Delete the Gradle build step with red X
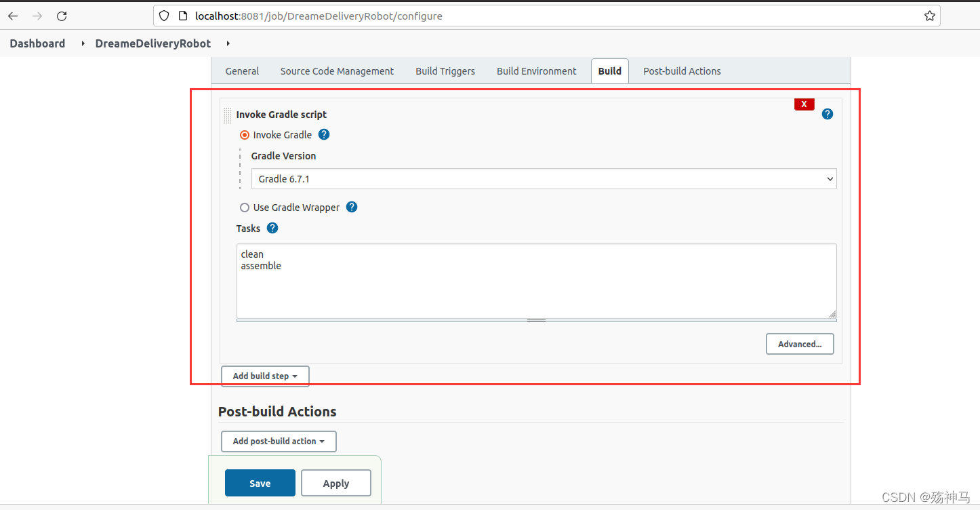980x510 pixels. 804,104
